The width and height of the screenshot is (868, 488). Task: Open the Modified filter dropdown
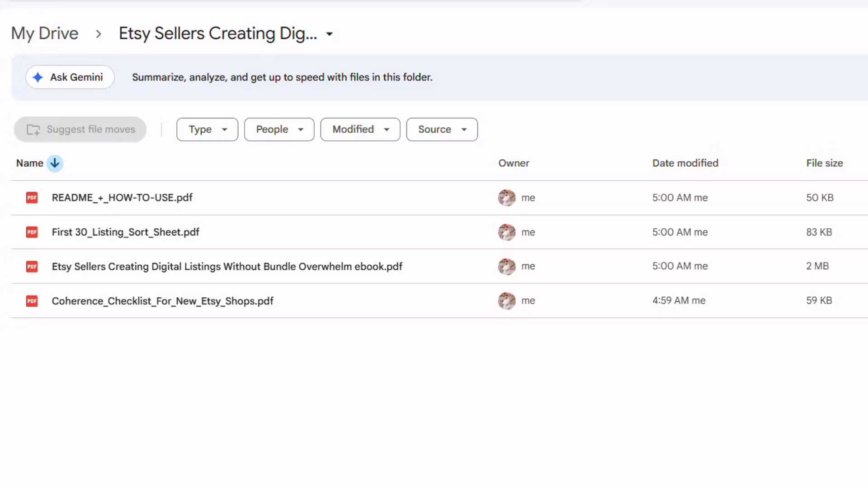[x=360, y=130]
